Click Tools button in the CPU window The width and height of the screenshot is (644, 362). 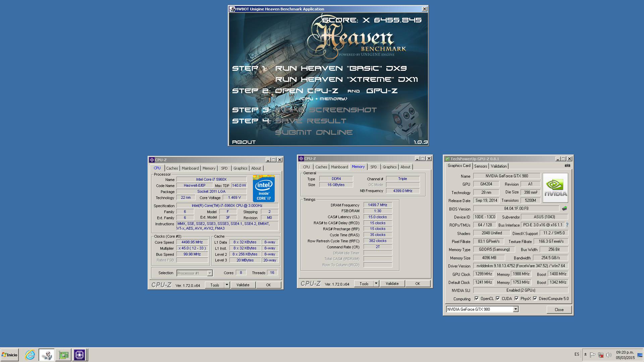(x=215, y=285)
